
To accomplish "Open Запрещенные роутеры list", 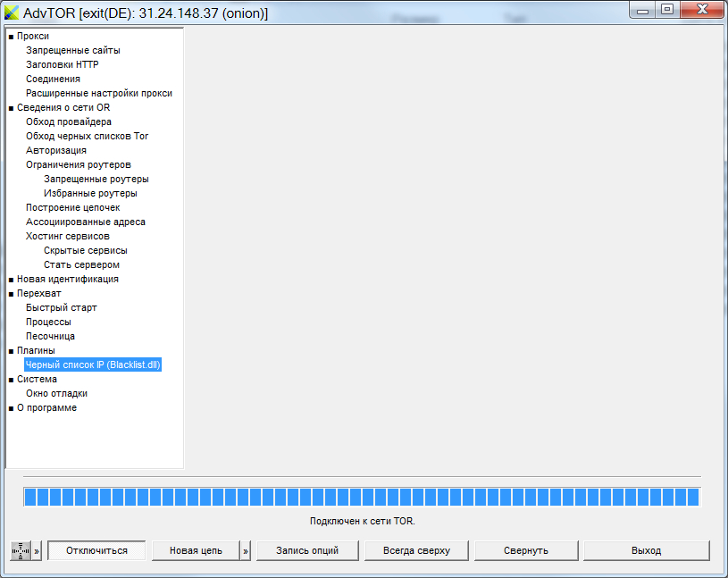I will point(96,180).
